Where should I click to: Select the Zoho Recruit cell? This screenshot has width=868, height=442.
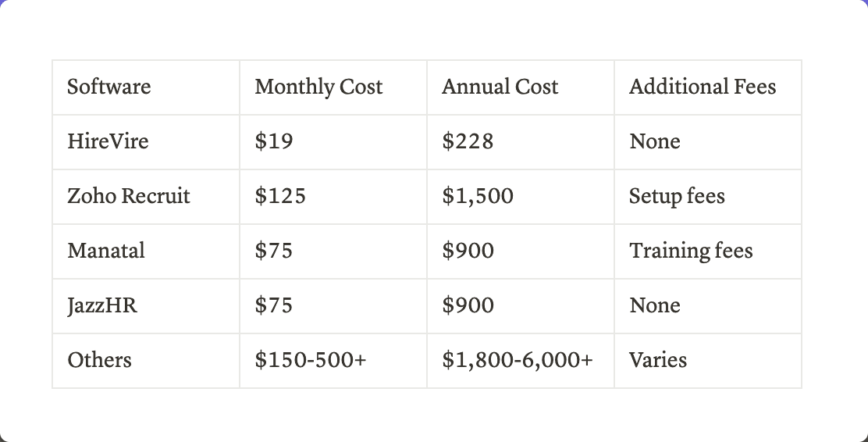point(129,196)
